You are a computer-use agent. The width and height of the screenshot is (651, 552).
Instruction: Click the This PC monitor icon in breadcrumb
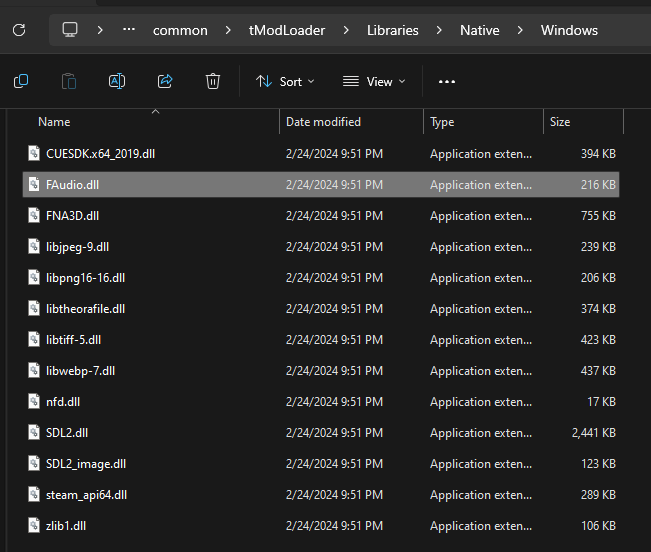pyautogui.click(x=70, y=30)
